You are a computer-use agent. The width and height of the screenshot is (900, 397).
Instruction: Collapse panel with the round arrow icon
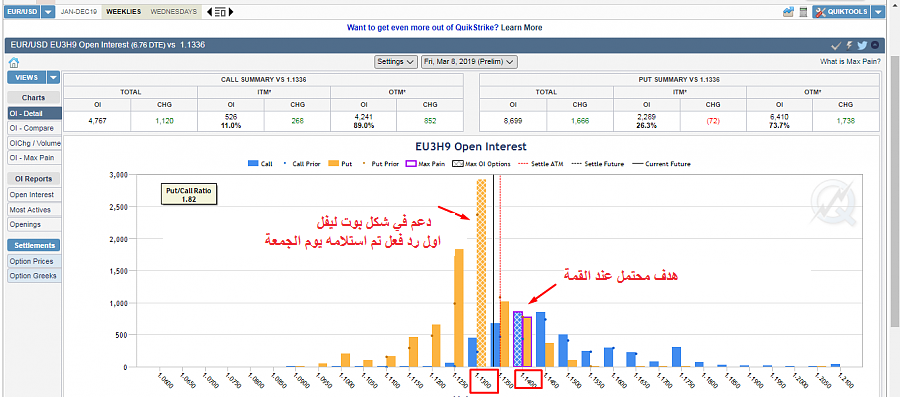point(875,45)
